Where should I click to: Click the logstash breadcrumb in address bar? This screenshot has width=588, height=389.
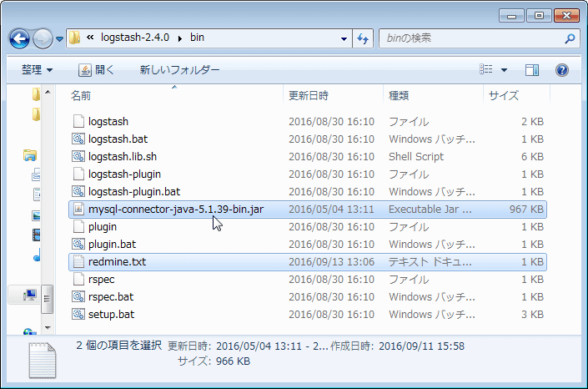pyautogui.click(x=135, y=38)
